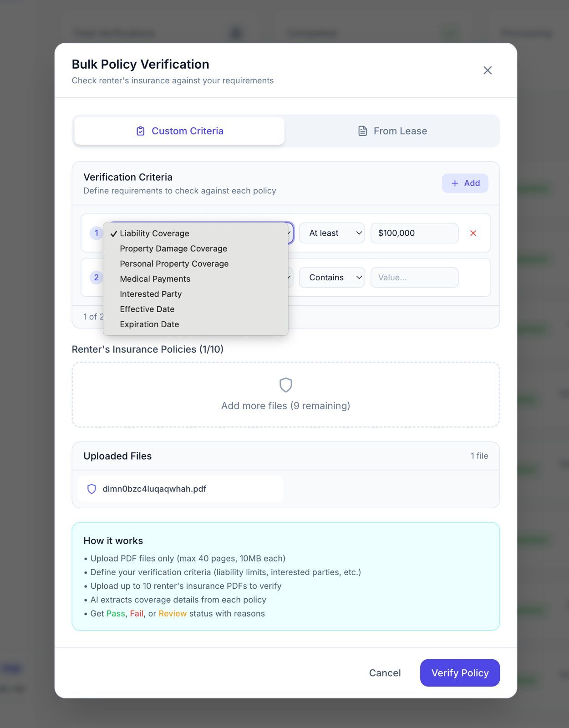This screenshot has height=728, width=569.
Task: Open the At least condition dropdown
Action: point(332,233)
